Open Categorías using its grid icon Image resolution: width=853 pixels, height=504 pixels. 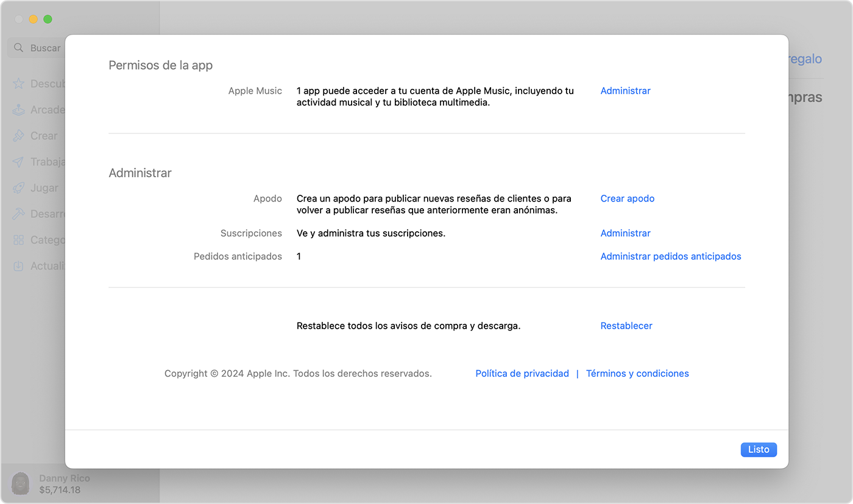point(19,240)
